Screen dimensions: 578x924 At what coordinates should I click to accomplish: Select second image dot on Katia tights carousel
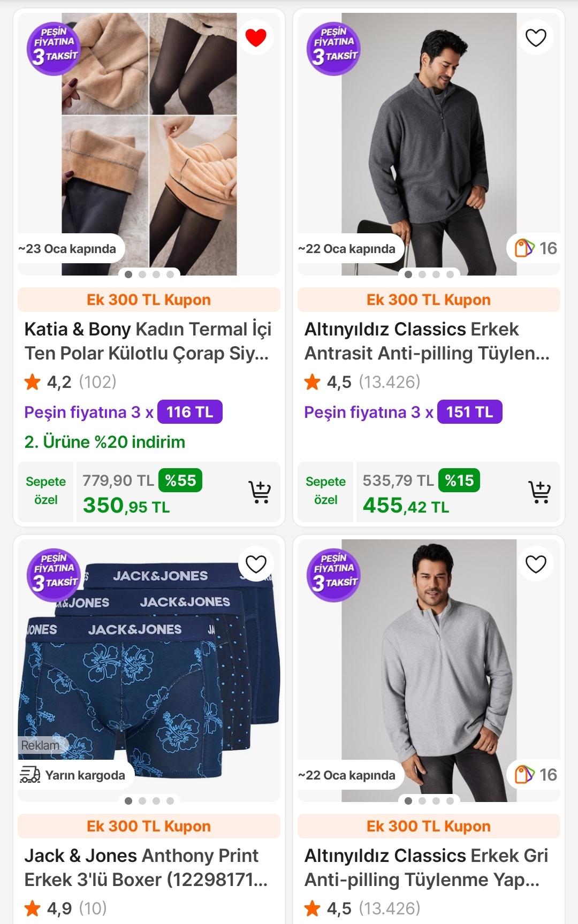[142, 274]
